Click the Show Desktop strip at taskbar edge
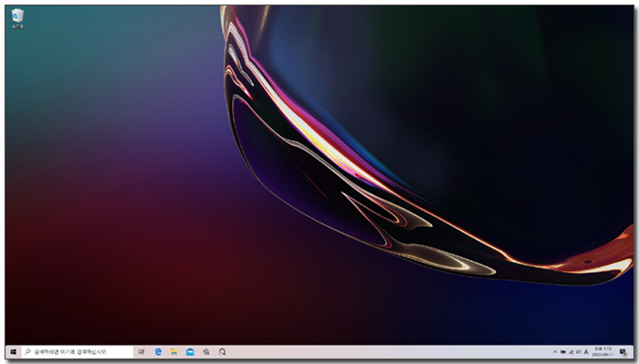Screen dimensions: 639x364 coord(632,352)
